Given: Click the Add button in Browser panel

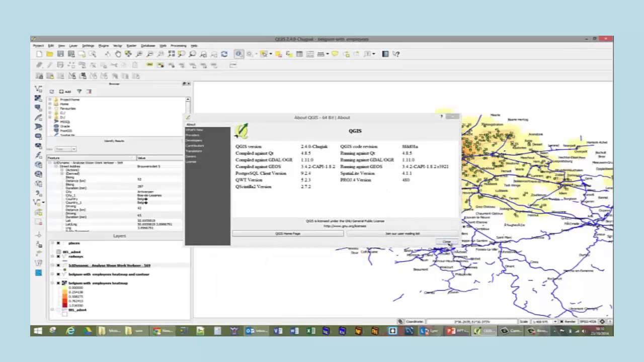Looking at the screenshot, I should click(65, 92).
